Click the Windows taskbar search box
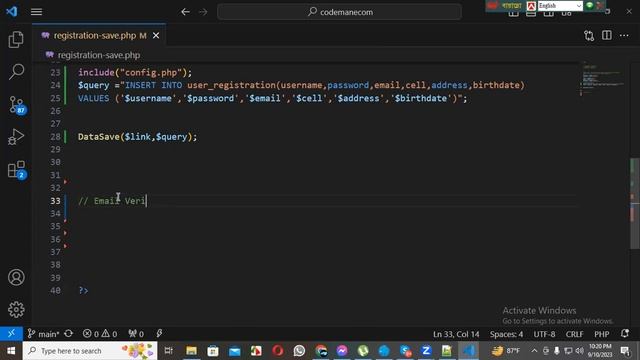 pyautogui.click(x=90, y=351)
